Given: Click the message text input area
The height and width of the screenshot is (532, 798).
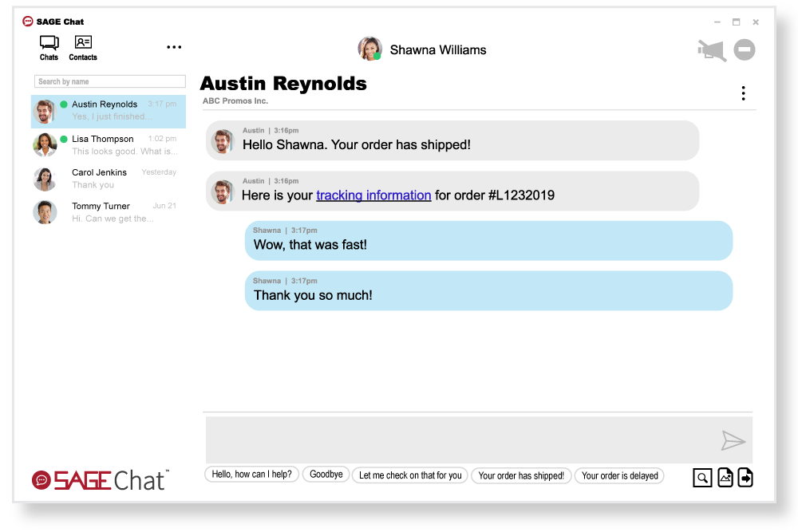Looking at the screenshot, I should (460, 440).
